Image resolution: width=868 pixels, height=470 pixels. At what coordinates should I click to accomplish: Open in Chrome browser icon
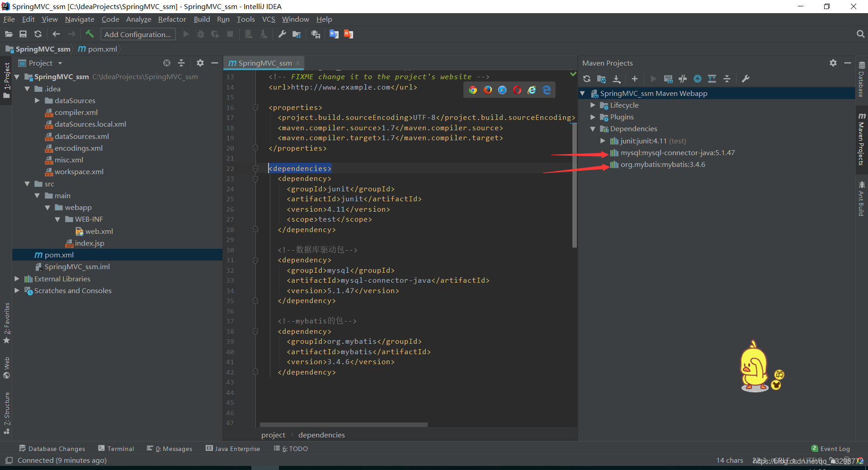pos(473,90)
